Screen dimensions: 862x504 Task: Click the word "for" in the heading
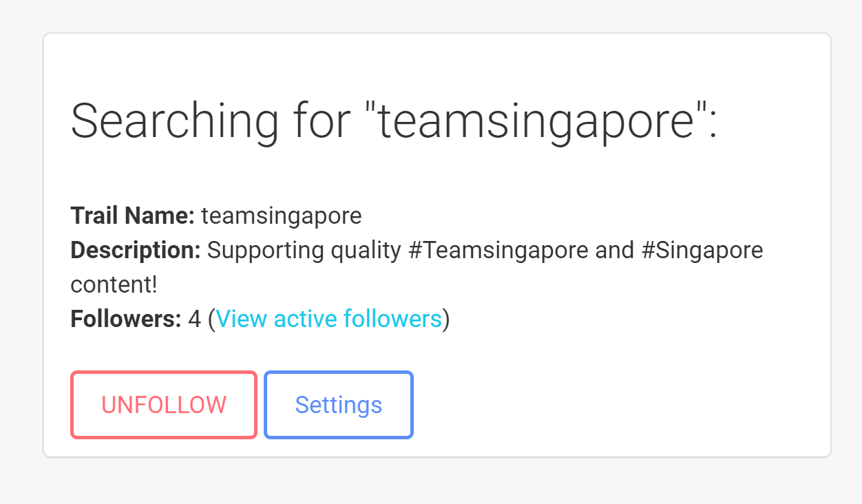point(324,122)
